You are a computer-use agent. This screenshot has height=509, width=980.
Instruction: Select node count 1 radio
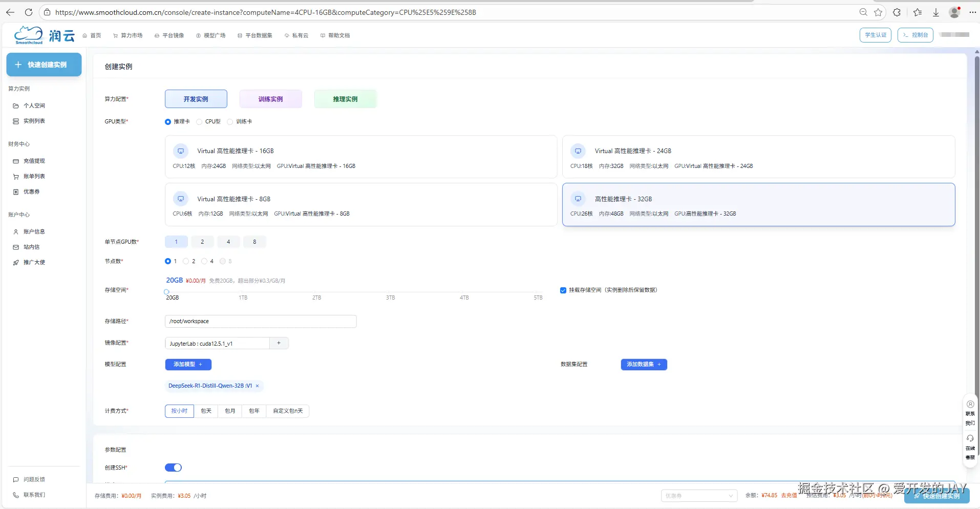[168, 261]
